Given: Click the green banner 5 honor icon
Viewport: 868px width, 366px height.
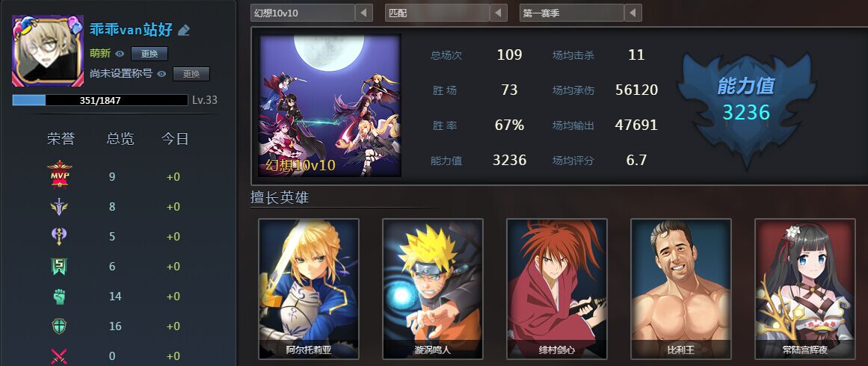Looking at the screenshot, I should coord(59,267).
